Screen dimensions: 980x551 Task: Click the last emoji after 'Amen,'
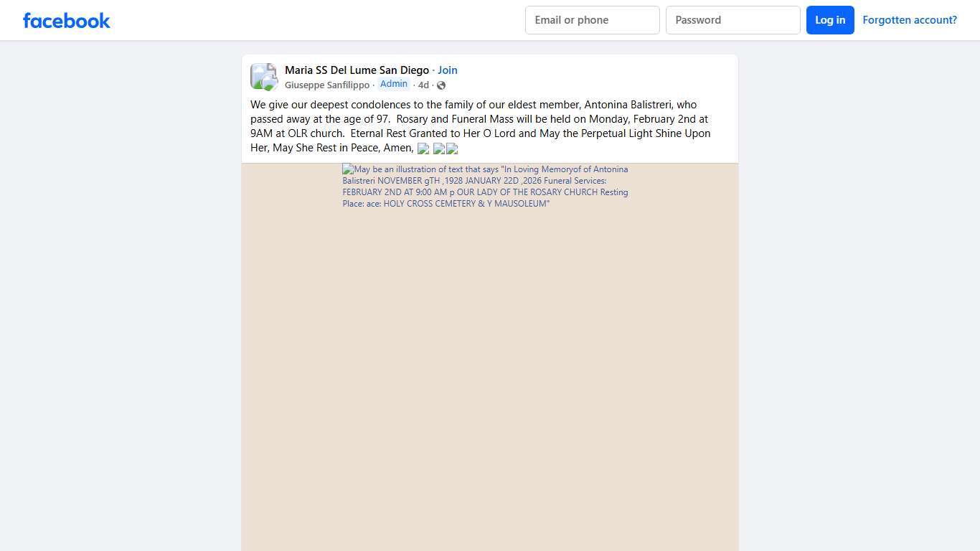point(452,149)
